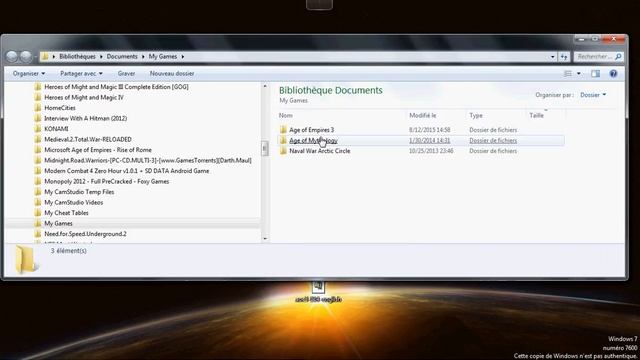
Task: Sort by the Taille column header
Action: click(536, 116)
